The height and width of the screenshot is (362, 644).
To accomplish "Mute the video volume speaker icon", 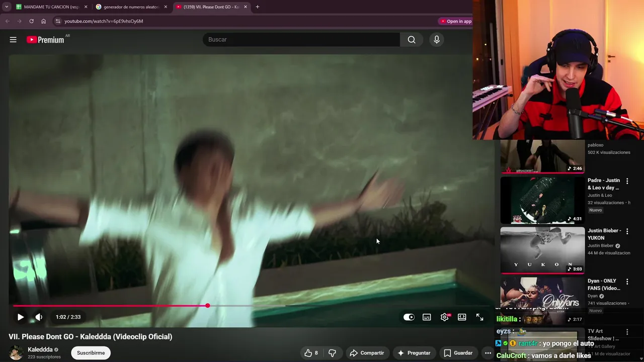I will pyautogui.click(x=39, y=317).
